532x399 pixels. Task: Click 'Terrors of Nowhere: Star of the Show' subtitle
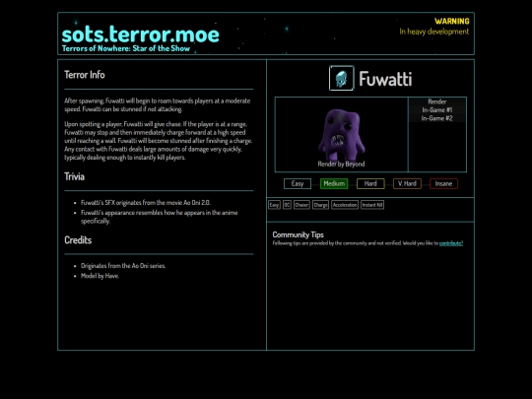point(126,48)
